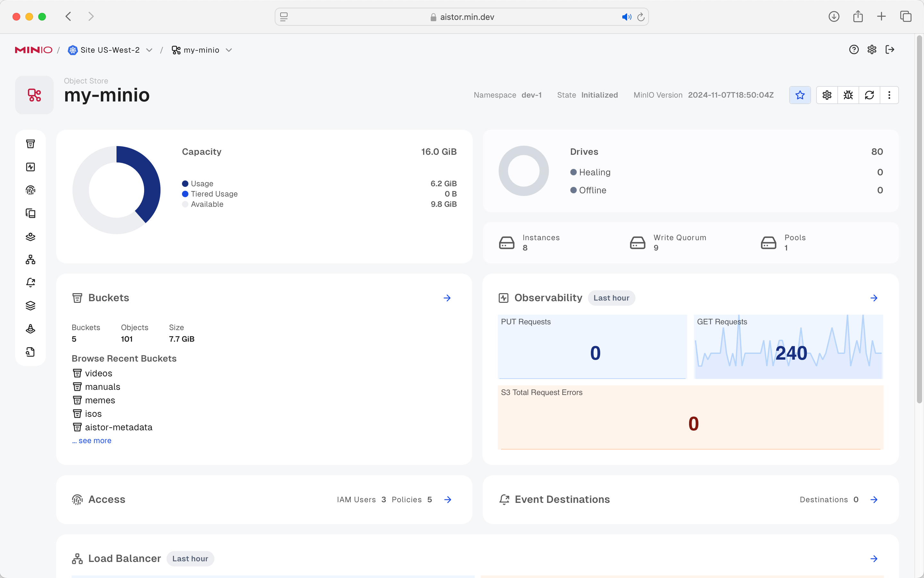Open Safari downloads button
Image resolution: width=924 pixels, height=578 pixels.
coord(834,16)
